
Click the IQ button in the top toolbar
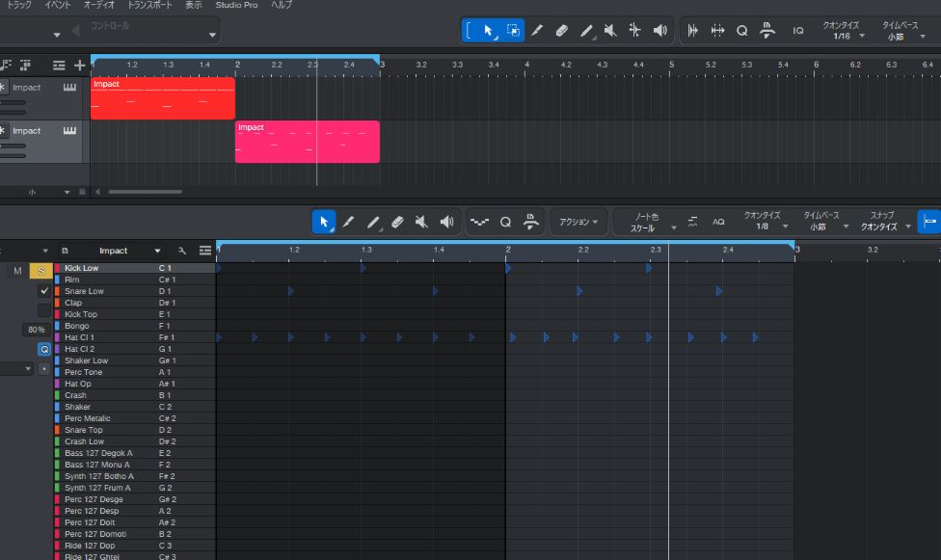point(798,31)
